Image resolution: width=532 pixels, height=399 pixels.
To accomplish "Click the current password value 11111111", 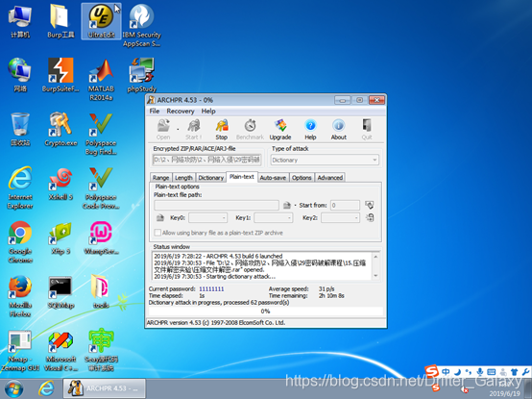I will 211,289.
